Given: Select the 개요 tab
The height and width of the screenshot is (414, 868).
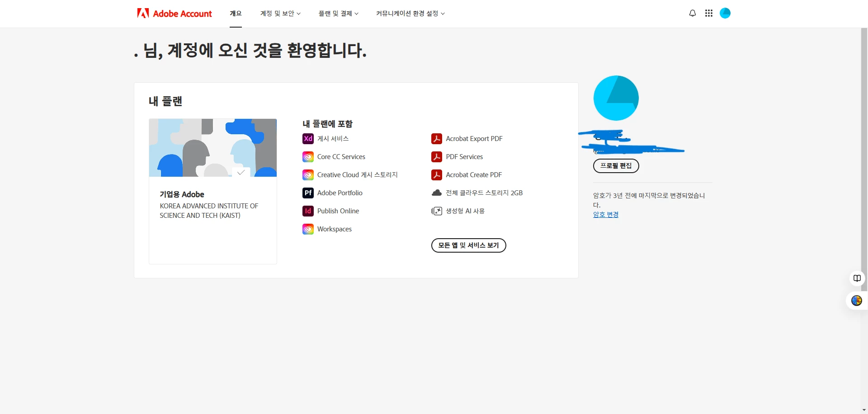Looking at the screenshot, I should pyautogui.click(x=236, y=14).
